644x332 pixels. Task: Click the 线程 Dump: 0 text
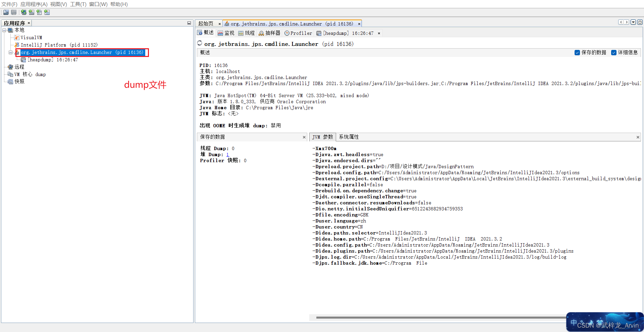pyautogui.click(x=217, y=149)
